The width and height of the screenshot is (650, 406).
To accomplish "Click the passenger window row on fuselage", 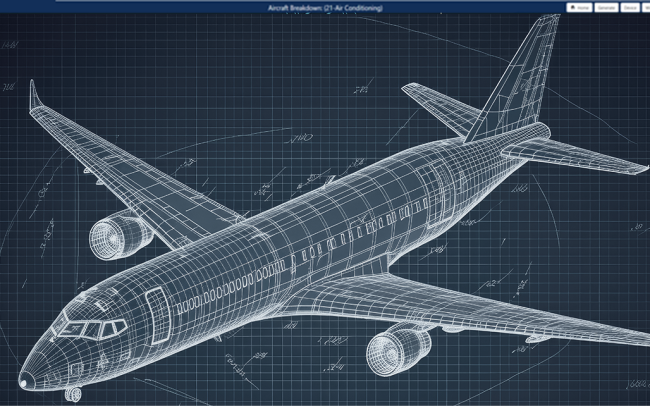I will point(300,260).
